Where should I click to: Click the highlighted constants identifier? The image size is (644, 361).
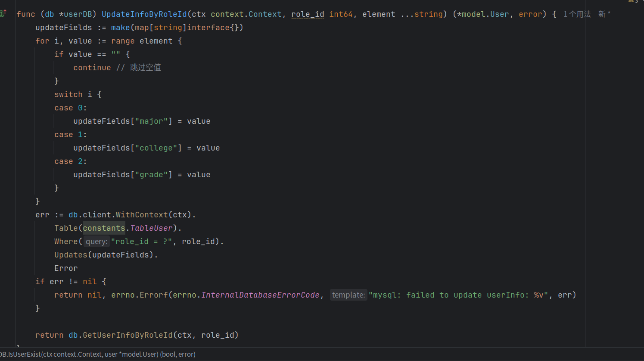104,228
